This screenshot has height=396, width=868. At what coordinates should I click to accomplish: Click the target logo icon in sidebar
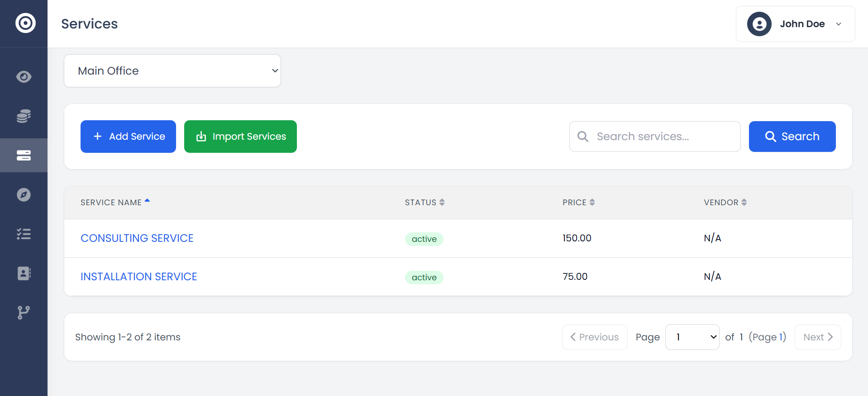click(x=25, y=23)
